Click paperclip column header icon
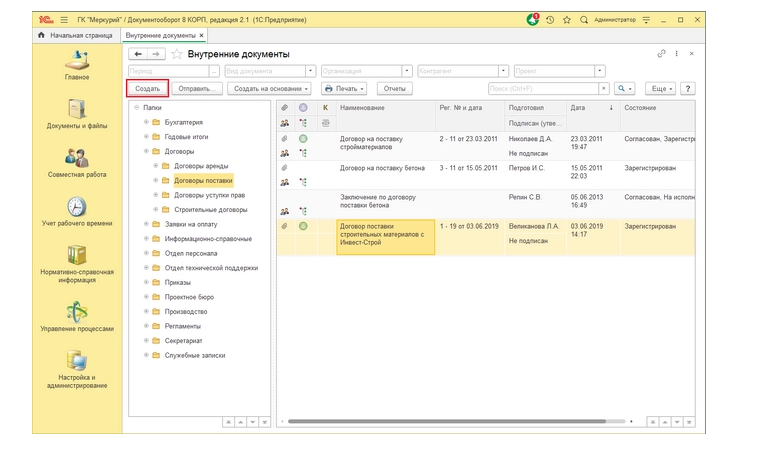767x449 pixels. [285, 108]
